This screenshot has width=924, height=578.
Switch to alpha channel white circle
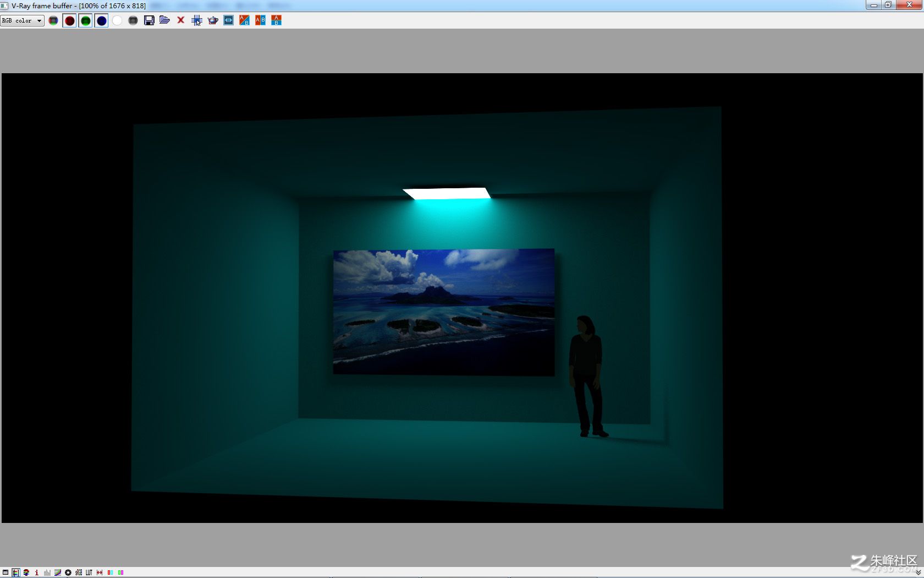click(117, 20)
